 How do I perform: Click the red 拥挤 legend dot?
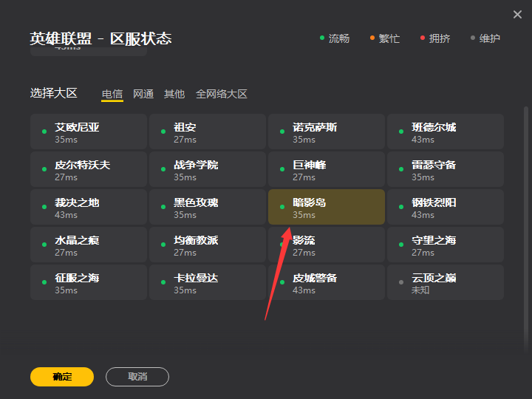point(423,38)
